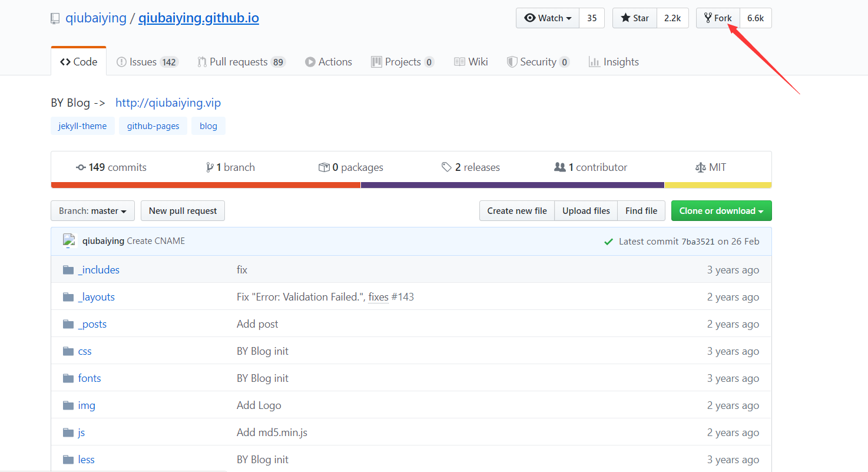Open the Add md5.min.js commit message
The image size is (868, 472).
point(272,433)
